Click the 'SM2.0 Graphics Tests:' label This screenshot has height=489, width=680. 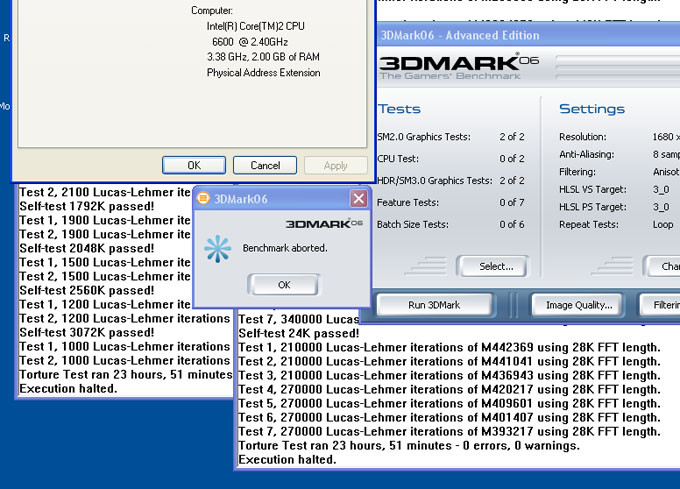point(424,137)
